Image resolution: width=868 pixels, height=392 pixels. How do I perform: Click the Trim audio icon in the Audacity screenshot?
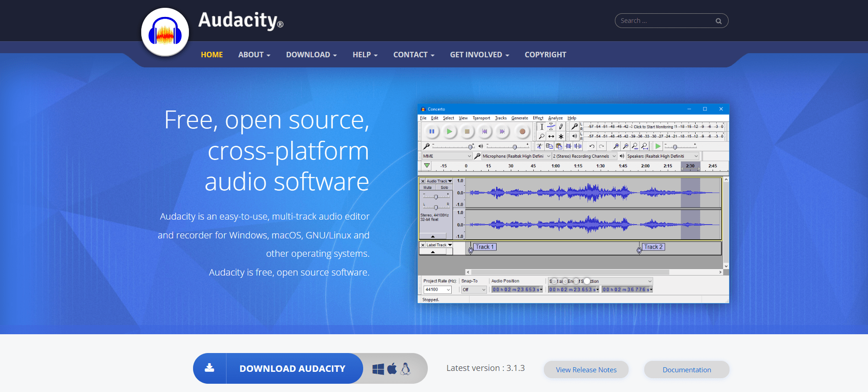coord(569,146)
